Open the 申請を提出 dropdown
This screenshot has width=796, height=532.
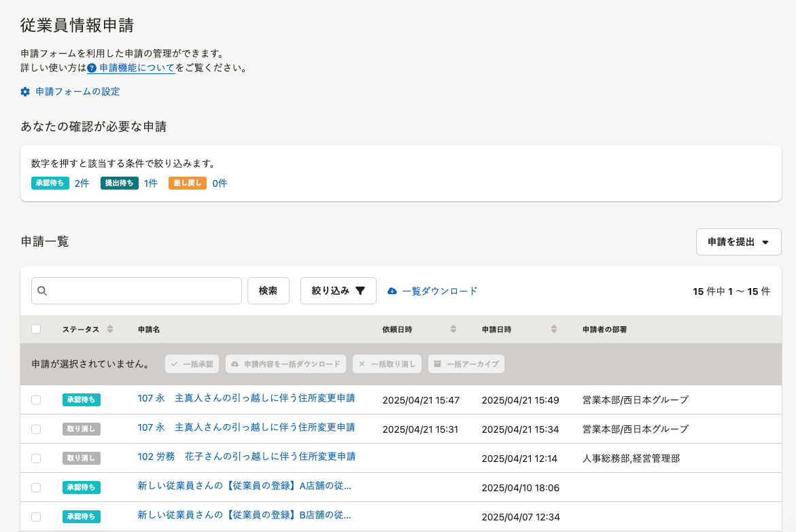(x=738, y=242)
